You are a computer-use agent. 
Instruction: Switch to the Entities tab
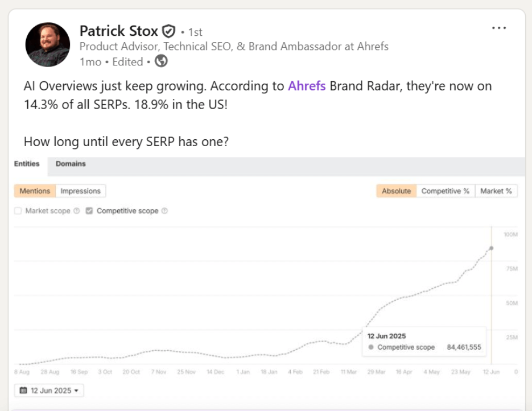(27, 164)
